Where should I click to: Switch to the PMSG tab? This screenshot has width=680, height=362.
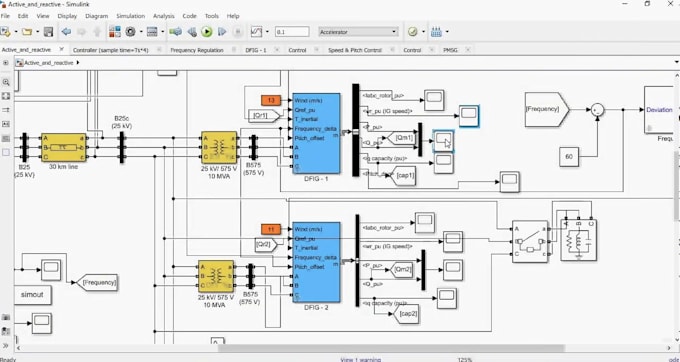coord(450,50)
